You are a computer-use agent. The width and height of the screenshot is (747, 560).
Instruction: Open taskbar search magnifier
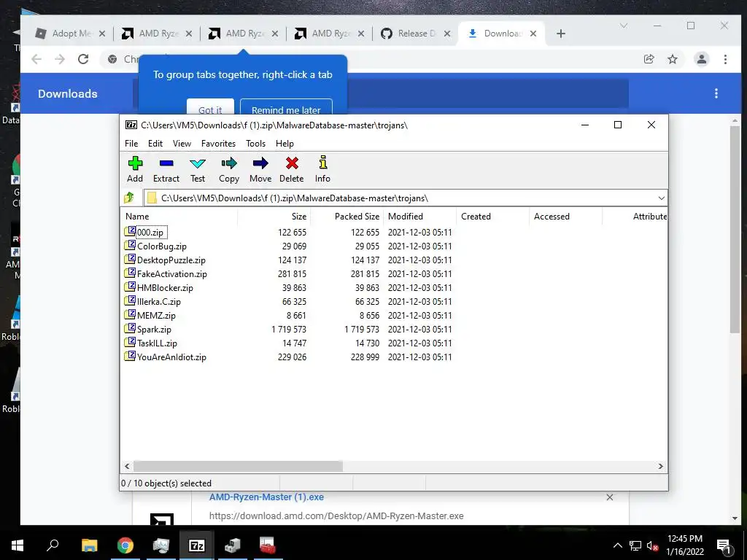[53, 545]
